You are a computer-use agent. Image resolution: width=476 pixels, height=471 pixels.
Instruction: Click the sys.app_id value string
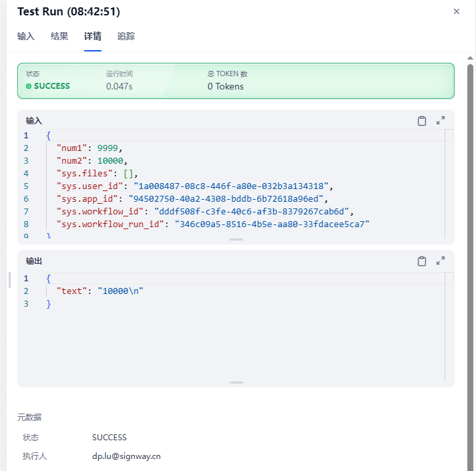click(226, 199)
